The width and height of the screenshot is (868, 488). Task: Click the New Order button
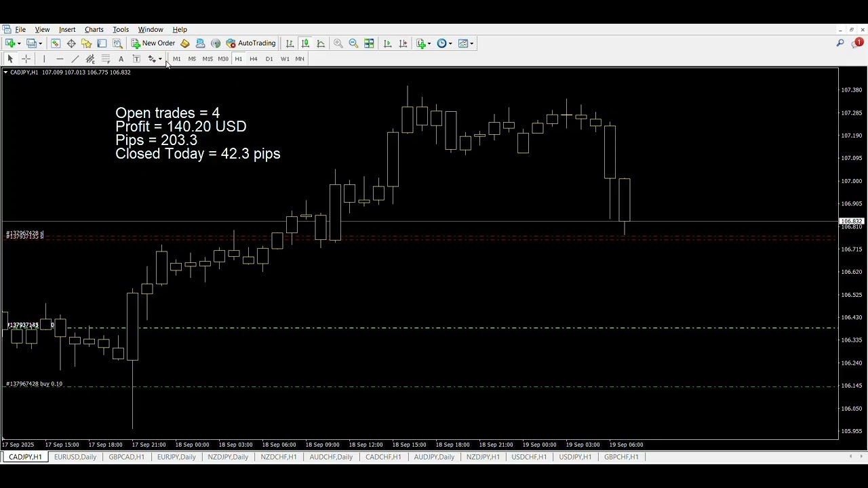pos(153,43)
